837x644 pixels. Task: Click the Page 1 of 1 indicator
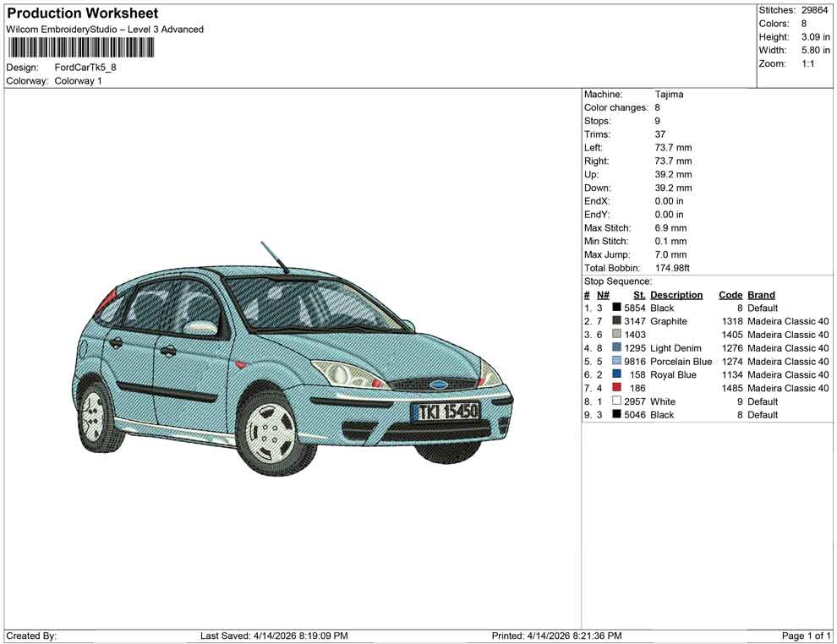(x=806, y=636)
